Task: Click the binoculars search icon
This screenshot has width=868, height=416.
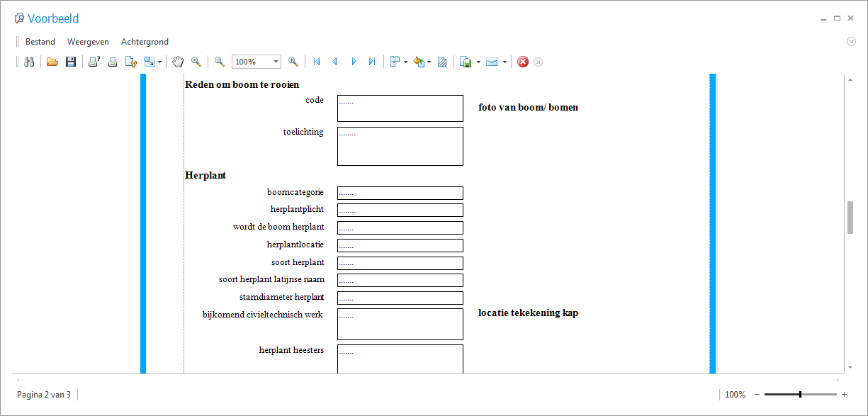Action: click(x=29, y=62)
